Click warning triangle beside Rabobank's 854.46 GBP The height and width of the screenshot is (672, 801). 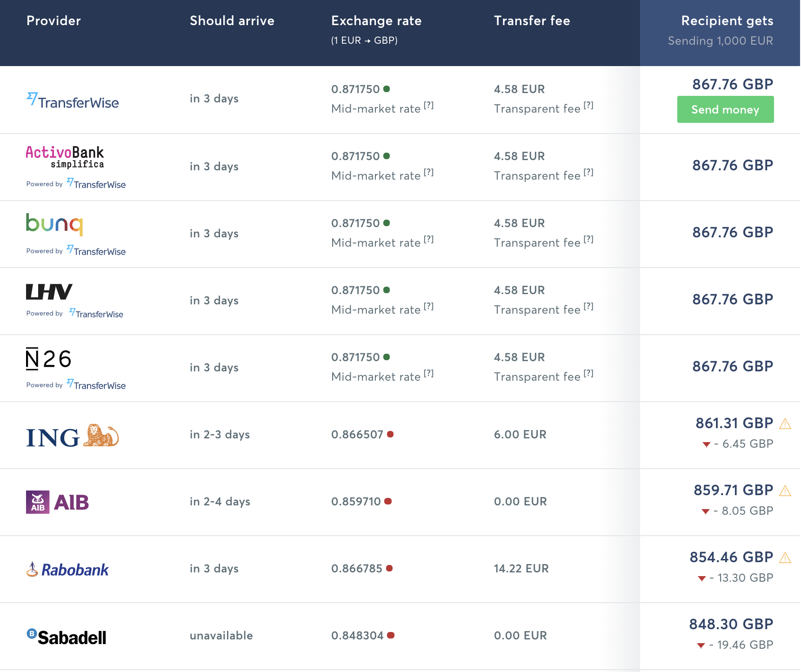point(785,558)
